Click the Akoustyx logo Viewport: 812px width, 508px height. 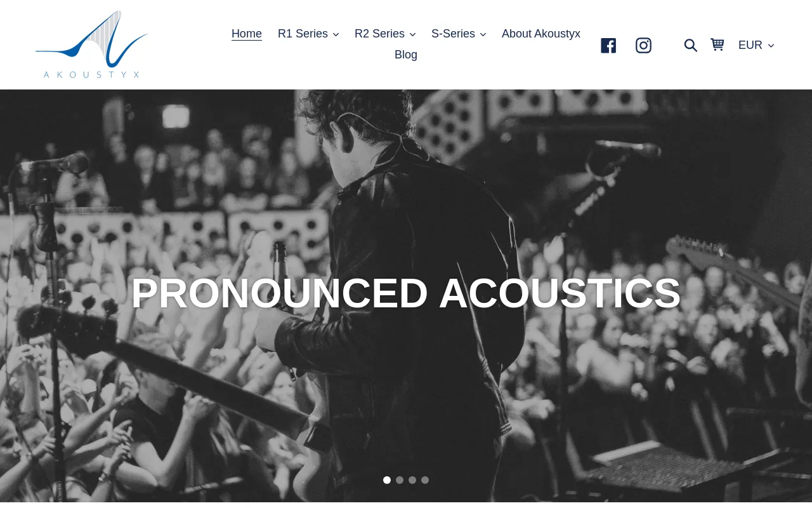[x=92, y=44]
